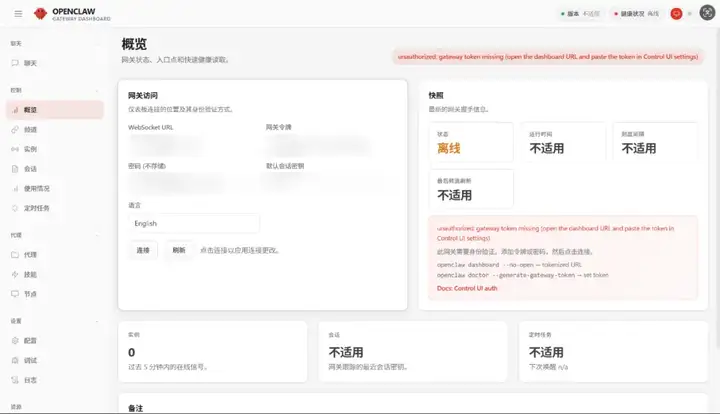Click the OpenClaw red claw logo

[x=40, y=14]
